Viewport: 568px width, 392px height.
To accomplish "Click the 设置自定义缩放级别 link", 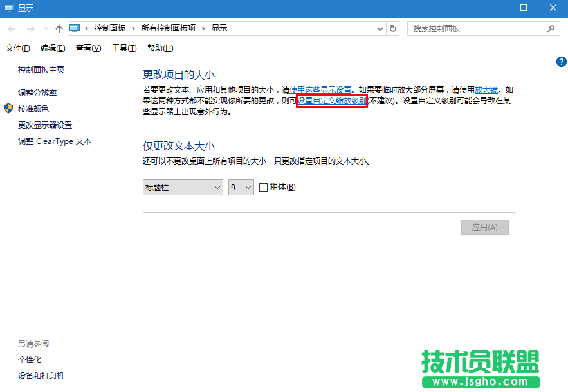I will (331, 101).
